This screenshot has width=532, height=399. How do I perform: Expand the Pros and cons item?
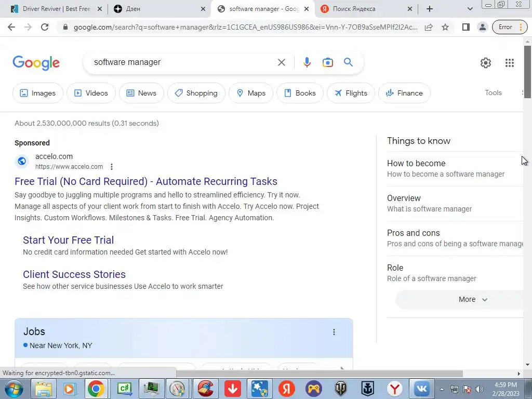pyautogui.click(x=455, y=238)
